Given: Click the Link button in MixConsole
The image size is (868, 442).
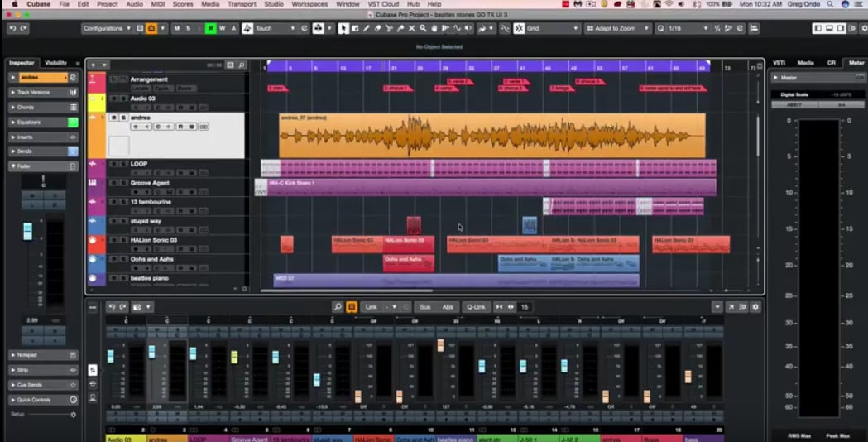Looking at the screenshot, I should click(371, 307).
